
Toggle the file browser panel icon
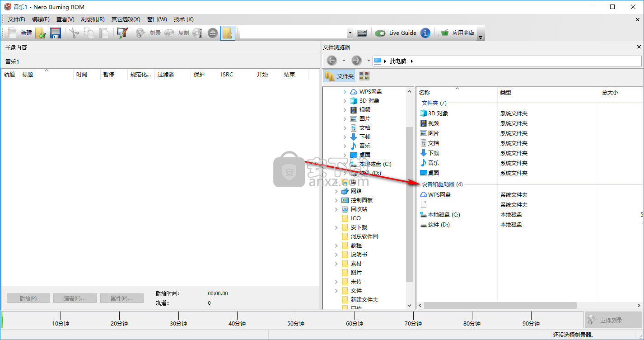[x=228, y=33]
